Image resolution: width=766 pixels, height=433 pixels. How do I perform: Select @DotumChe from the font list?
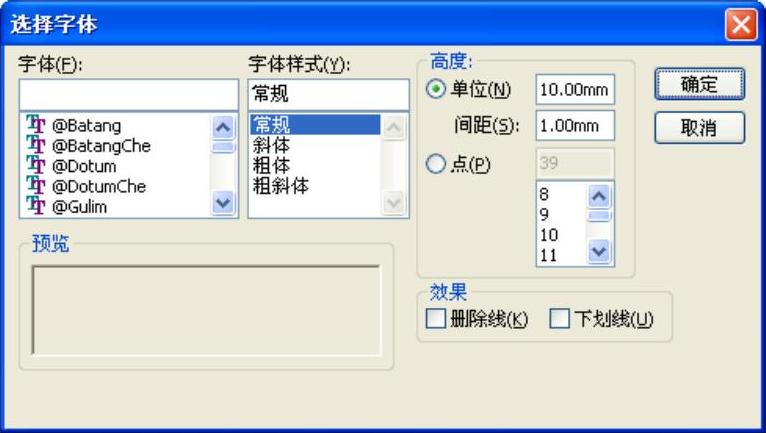coord(99,186)
